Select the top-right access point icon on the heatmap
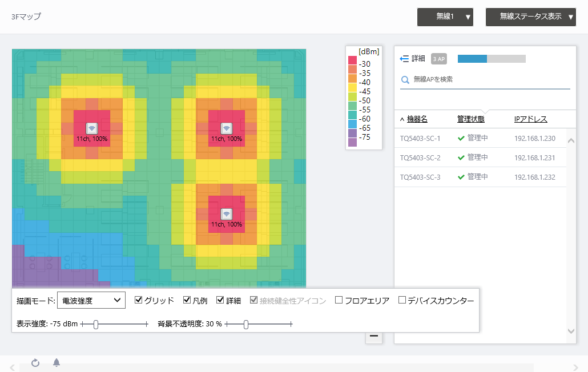The image size is (588, 372). coord(227,127)
